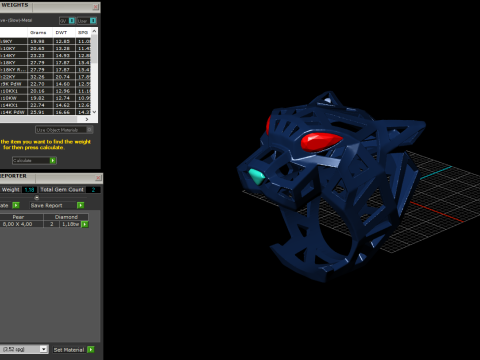Click the green Calculate arrow icon
480x360 pixels.
pyautogui.click(x=53, y=161)
